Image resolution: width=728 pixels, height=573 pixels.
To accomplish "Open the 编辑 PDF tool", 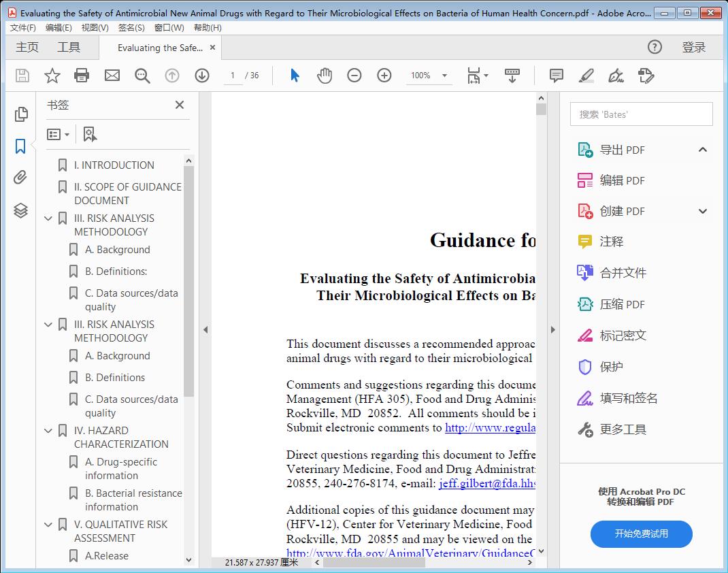I will (x=611, y=180).
